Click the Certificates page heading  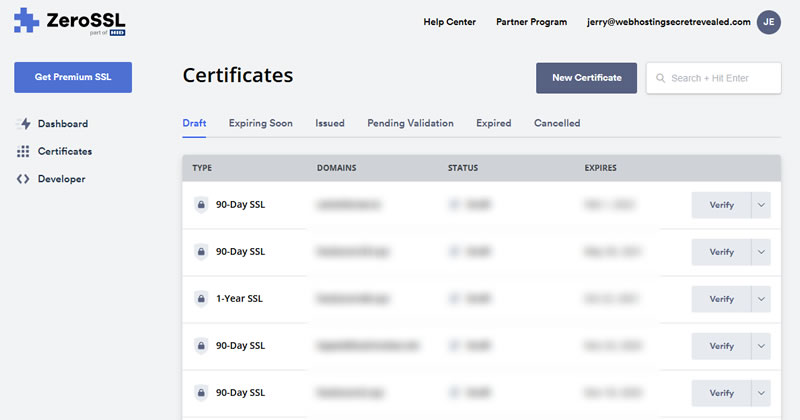pos(238,75)
